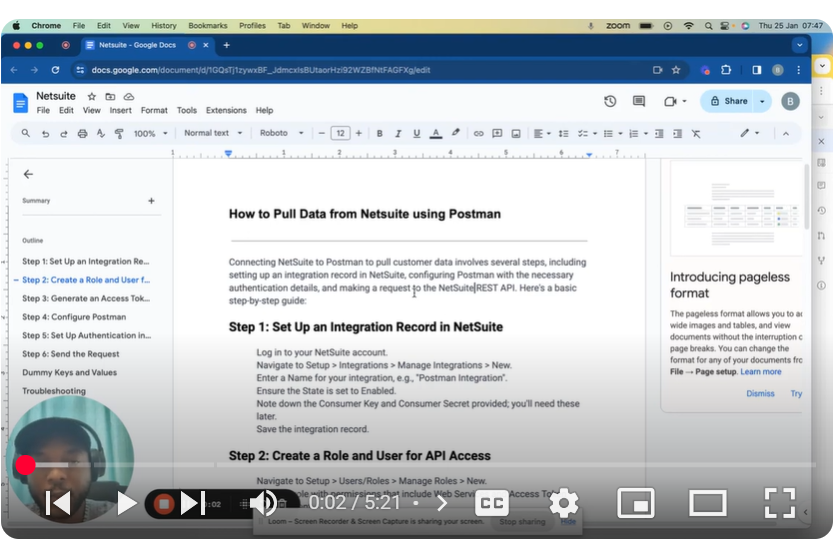
Task: Undo the last edit
Action: (x=45, y=134)
